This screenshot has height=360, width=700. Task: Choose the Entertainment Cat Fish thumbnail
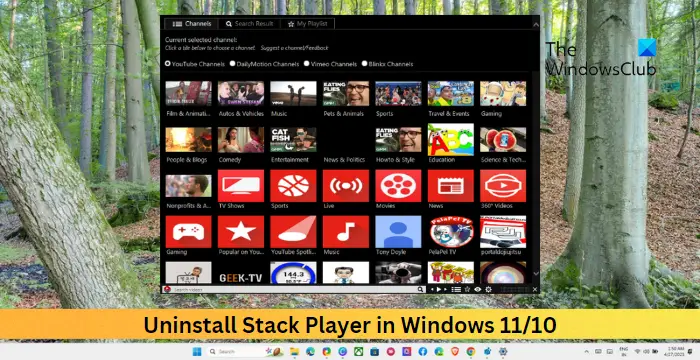293,140
